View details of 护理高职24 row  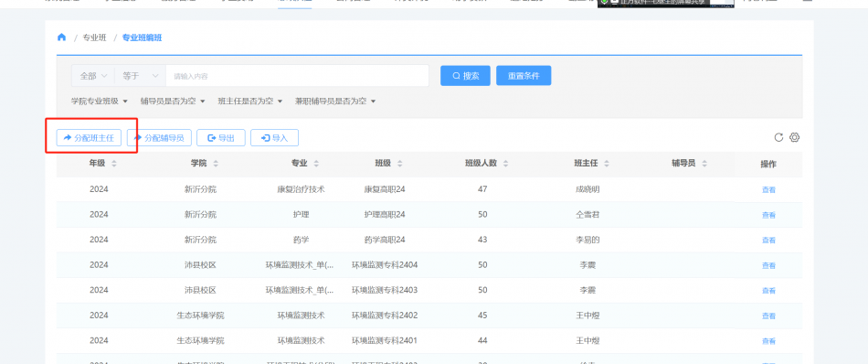tap(768, 215)
